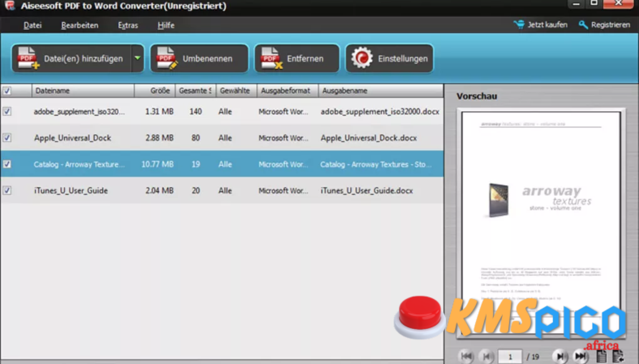
Task: Uncheck the Apple_Universal_Dock file checkbox
Action: pyautogui.click(x=6, y=138)
